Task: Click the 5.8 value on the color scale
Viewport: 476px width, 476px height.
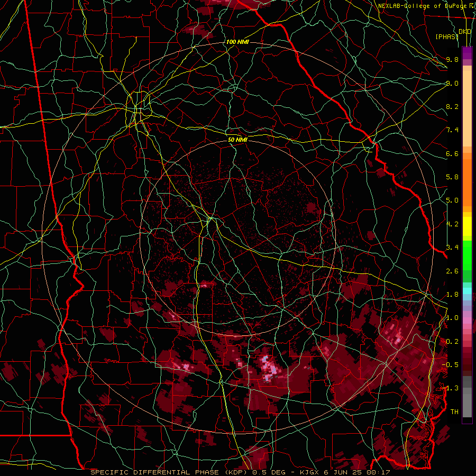Action: tap(452, 177)
